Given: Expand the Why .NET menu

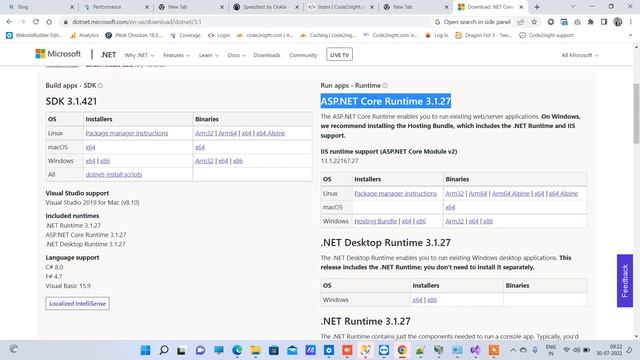Looking at the screenshot, I should pyautogui.click(x=139, y=55).
